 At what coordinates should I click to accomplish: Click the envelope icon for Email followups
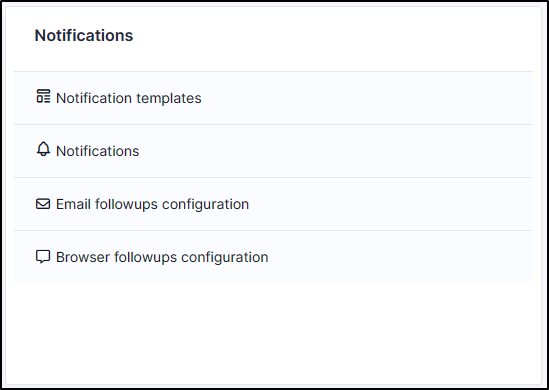(43, 203)
